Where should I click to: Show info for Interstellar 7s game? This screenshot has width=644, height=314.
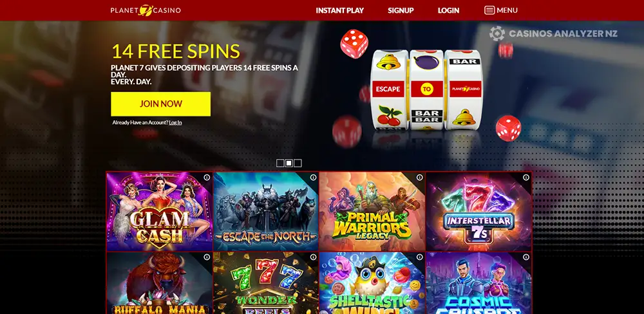point(526,178)
